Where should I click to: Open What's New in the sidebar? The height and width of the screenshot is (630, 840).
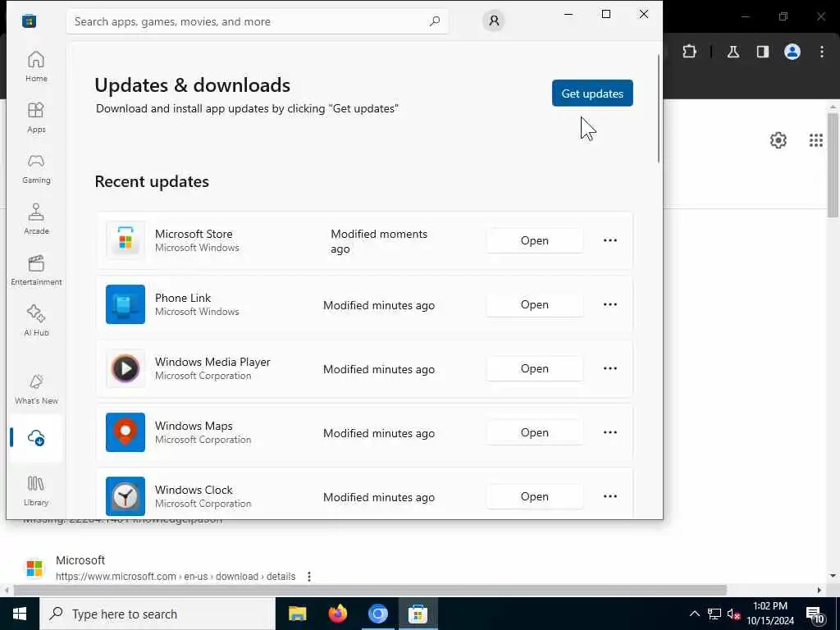[x=36, y=389]
